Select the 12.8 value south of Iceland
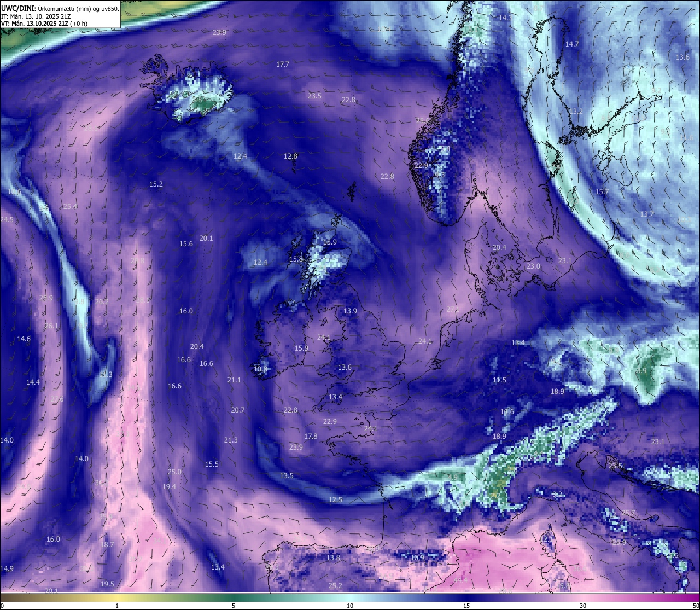The image size is (700, 610). [x=290, y=156]
